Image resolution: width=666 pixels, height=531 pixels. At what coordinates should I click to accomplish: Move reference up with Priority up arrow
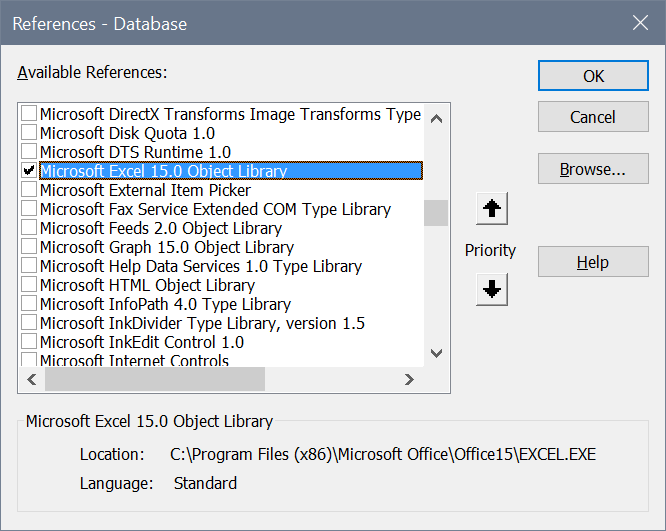492,209
